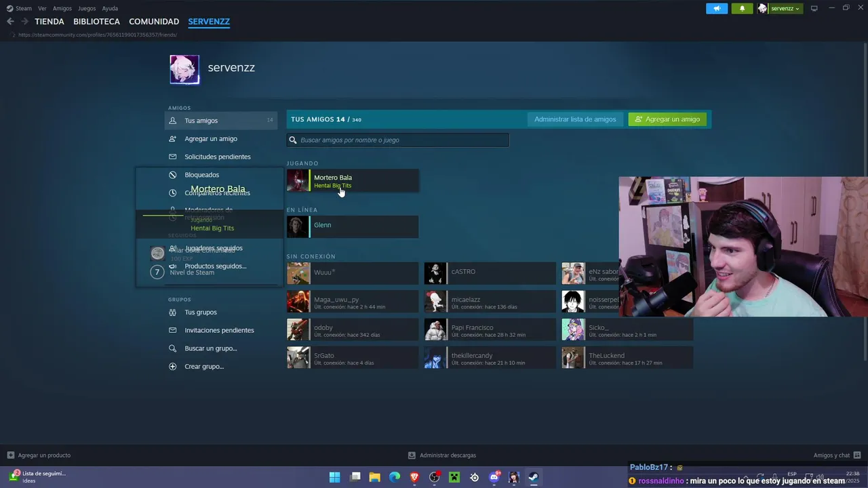Viewport: 868px width, 488px height.
Task: Open Solicitudes pendientes
Action: pos(218,157)
